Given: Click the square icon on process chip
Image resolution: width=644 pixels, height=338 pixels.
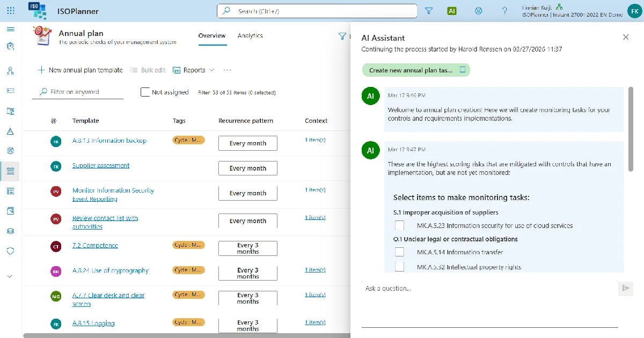Looking at the screenshot, I should [x=463, y=70].
